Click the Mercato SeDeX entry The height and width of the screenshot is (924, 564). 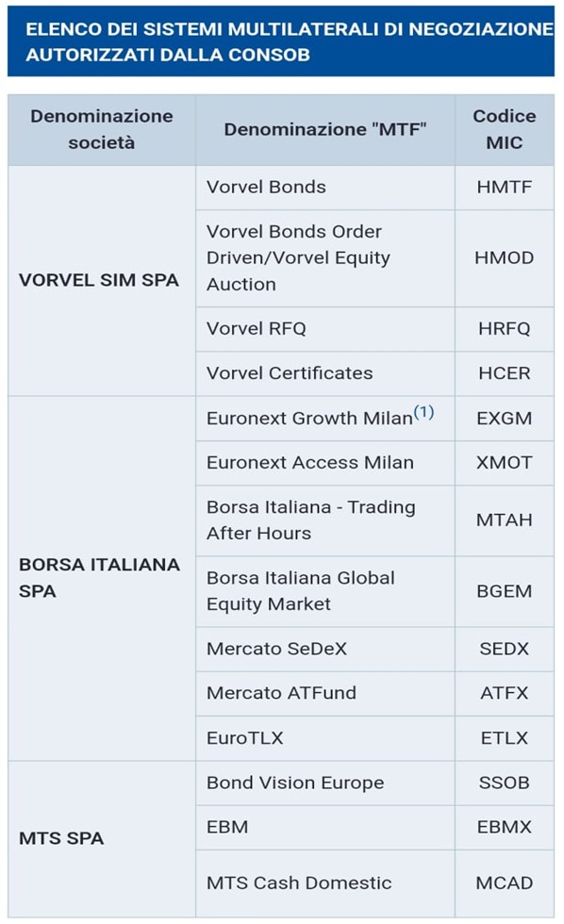(276, 649)
